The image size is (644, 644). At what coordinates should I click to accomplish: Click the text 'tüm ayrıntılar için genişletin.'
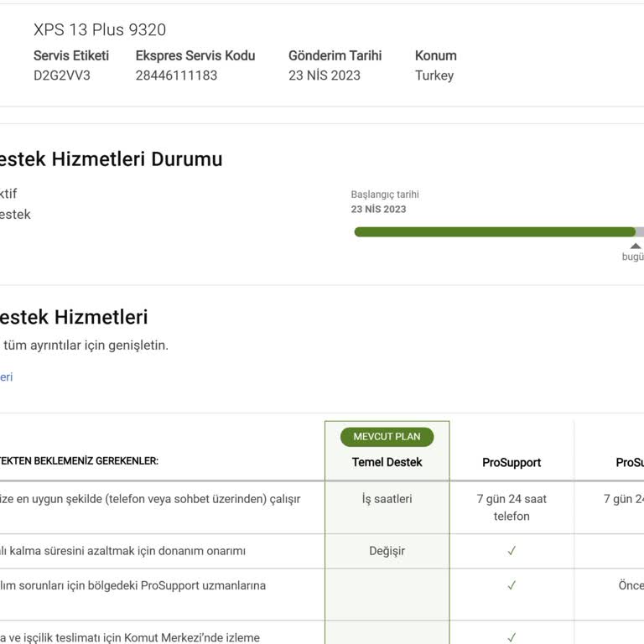[x=86, y=345]
